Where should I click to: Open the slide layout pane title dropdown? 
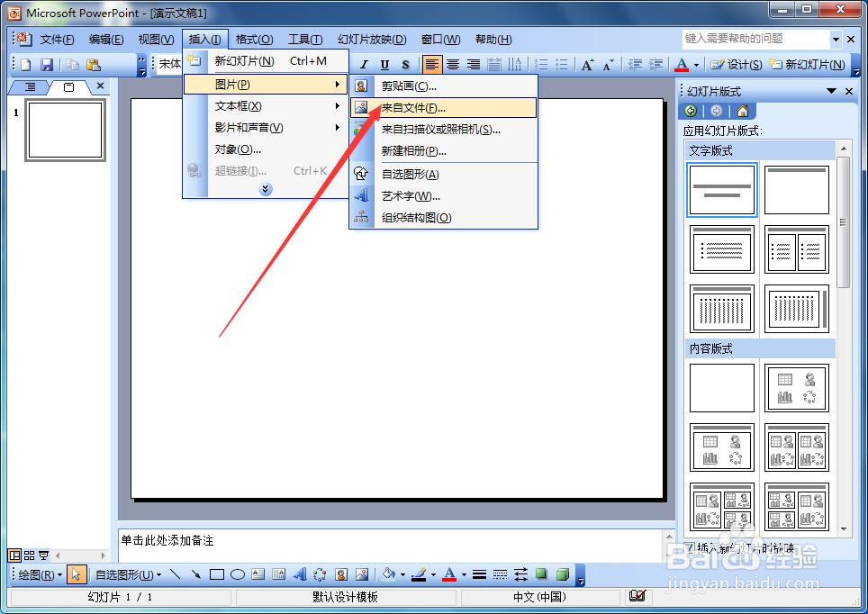831,91
